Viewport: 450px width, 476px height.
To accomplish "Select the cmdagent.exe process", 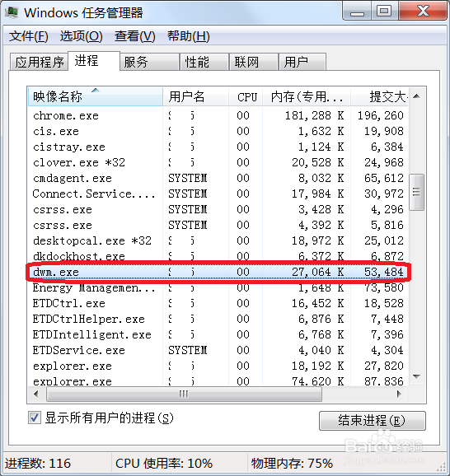I will tap(218, 178).
